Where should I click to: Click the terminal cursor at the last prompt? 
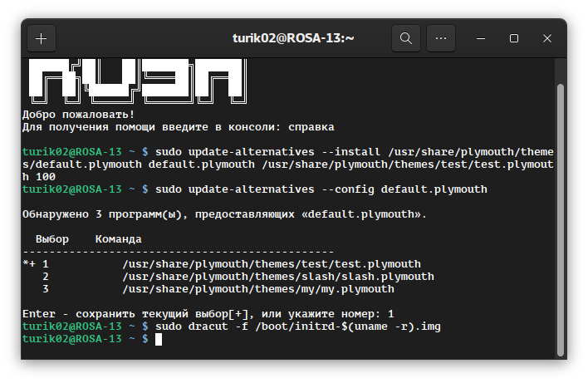tap(159, 339)
